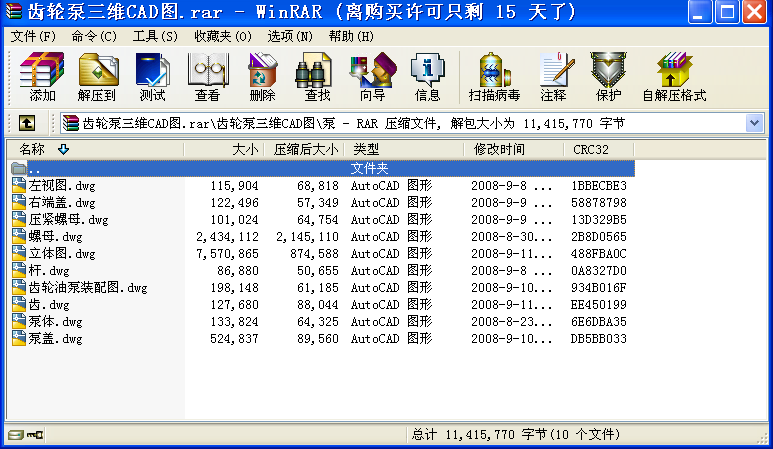Open the 选项(N) menu

pos(289,36)
